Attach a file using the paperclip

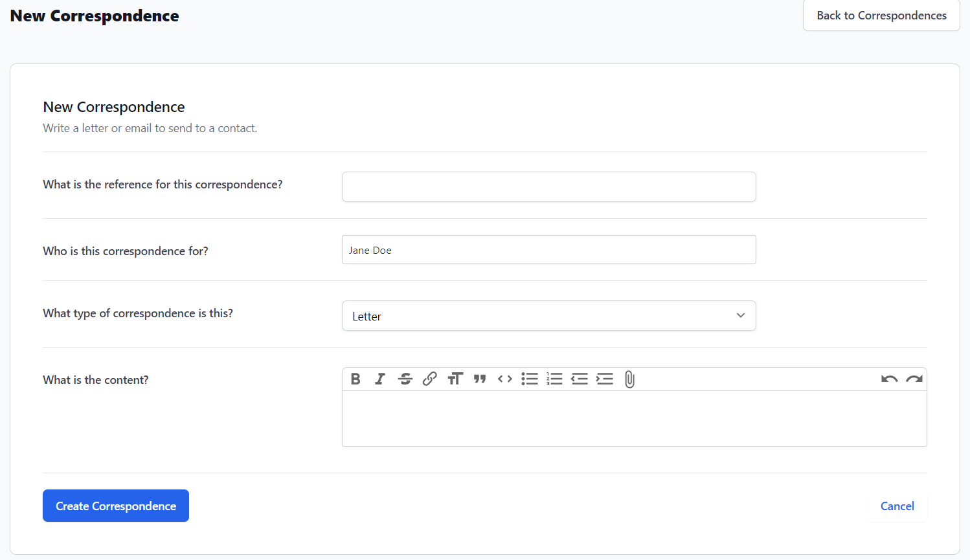click(x=629, y=379)
